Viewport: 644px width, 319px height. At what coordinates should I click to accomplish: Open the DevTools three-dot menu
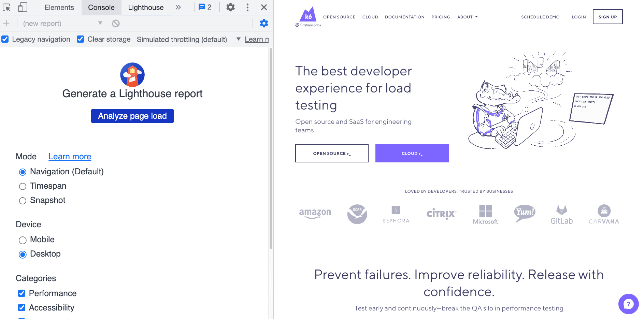coord(247,7)
